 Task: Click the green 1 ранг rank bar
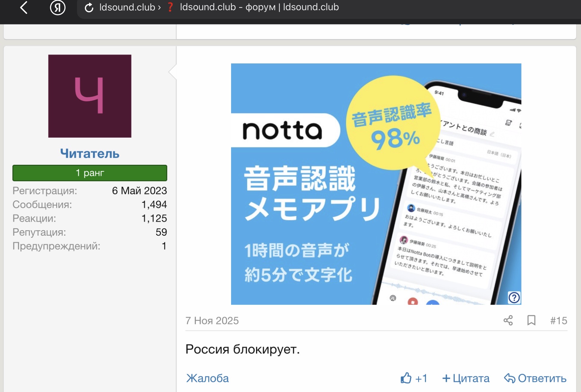pos(90,173)
